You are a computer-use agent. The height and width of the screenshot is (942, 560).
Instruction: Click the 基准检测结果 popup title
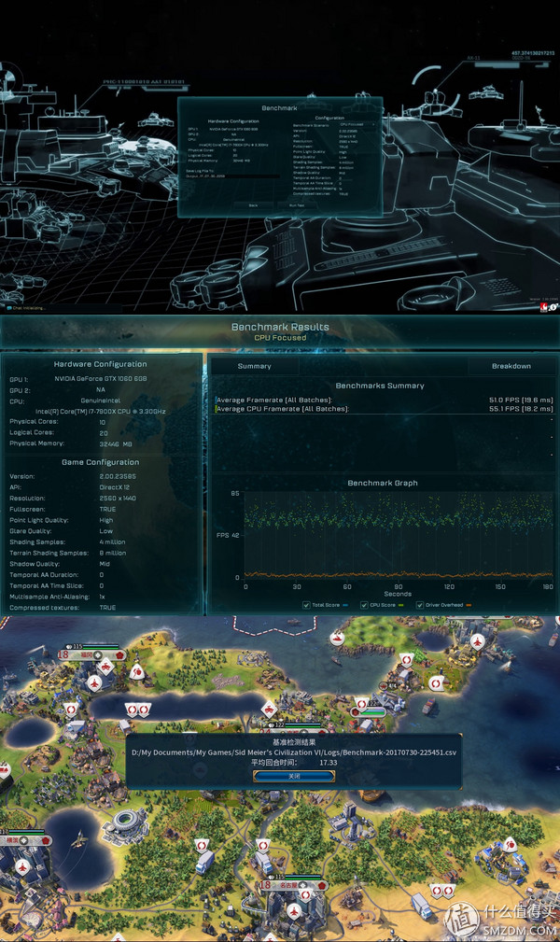point(294,742)
